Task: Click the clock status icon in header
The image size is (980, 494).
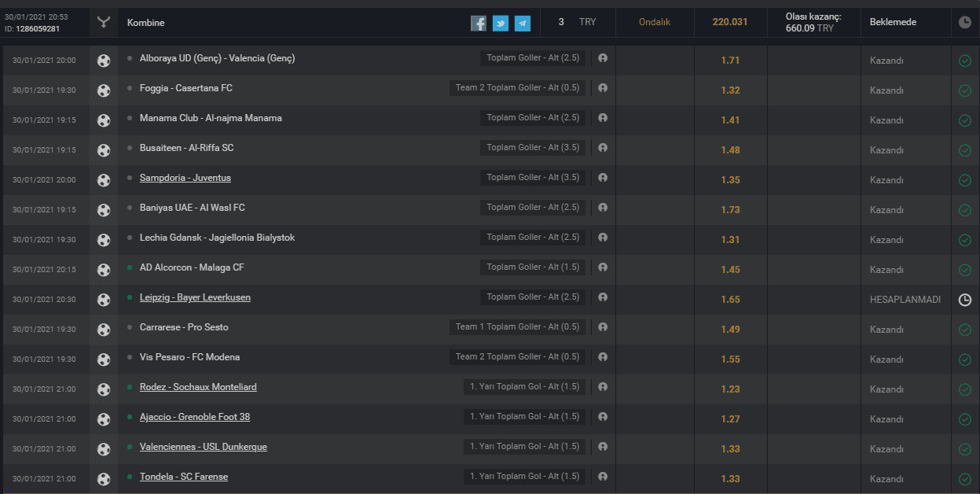Action: coord(965,23)
